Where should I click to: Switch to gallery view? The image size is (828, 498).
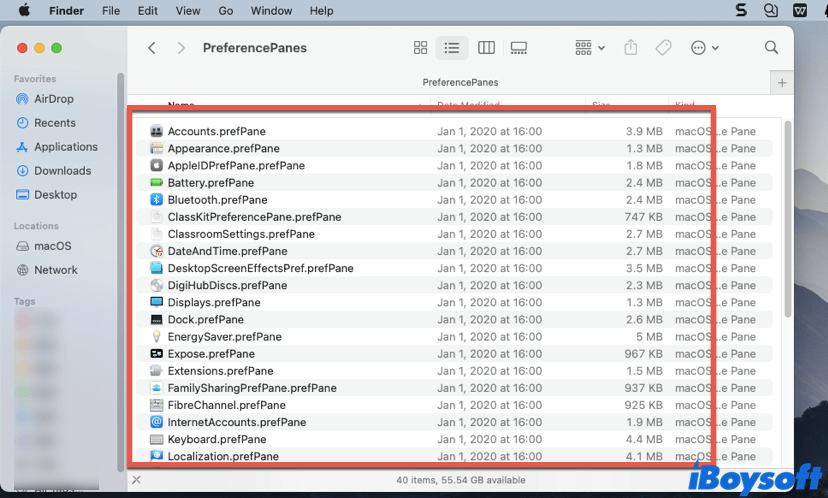coord(519,48)
